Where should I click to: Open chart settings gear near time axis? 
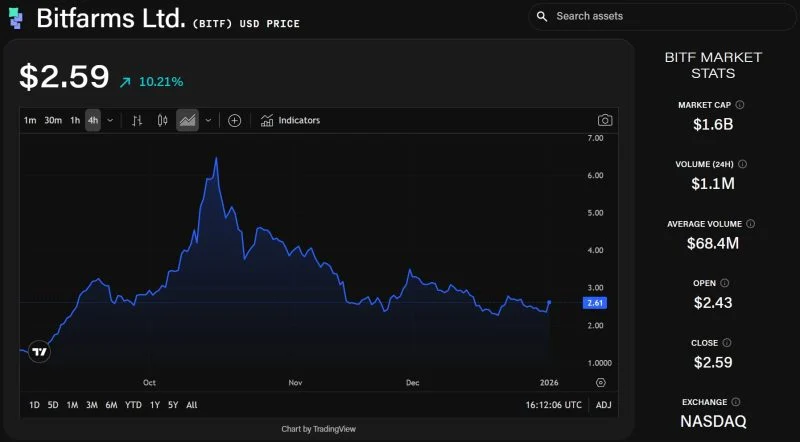tap(600, 382)
